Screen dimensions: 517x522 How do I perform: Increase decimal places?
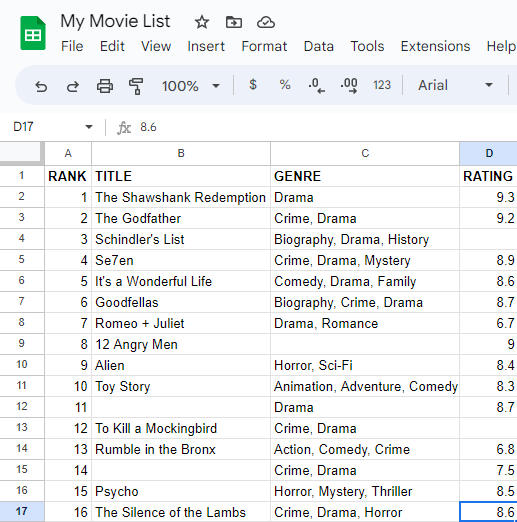pos(349,85)
